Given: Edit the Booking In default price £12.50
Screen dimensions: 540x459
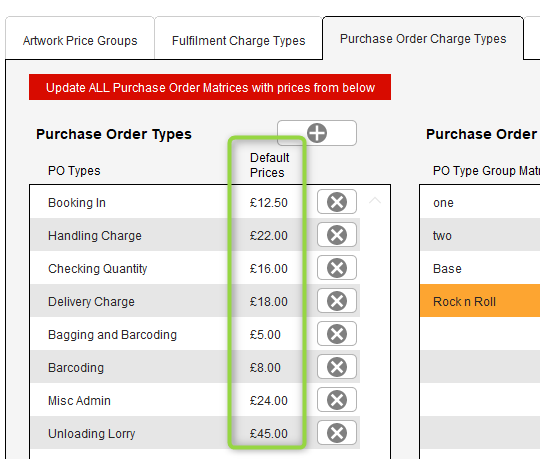Looking at the screenshot, I should [269, 202].
